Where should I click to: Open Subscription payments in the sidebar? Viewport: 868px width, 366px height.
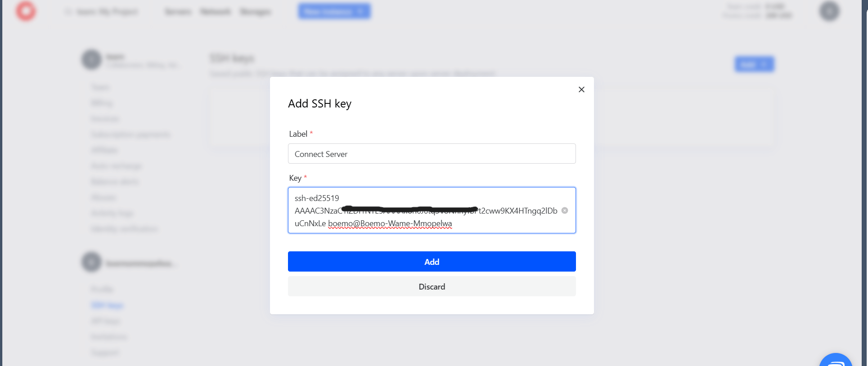pyautogui.click(x=130, y=134)
